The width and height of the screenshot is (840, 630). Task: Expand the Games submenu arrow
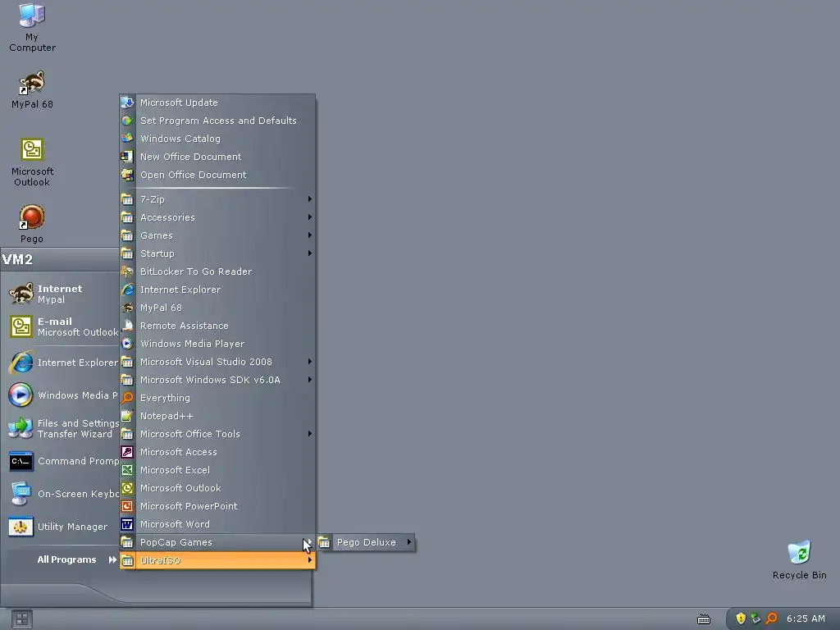tap(309, 235)
